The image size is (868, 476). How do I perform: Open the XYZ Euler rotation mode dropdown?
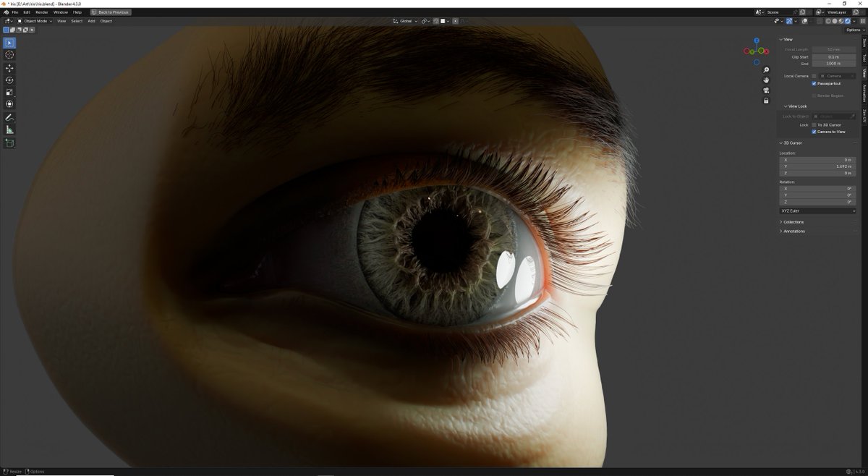[x=818, y=211]
